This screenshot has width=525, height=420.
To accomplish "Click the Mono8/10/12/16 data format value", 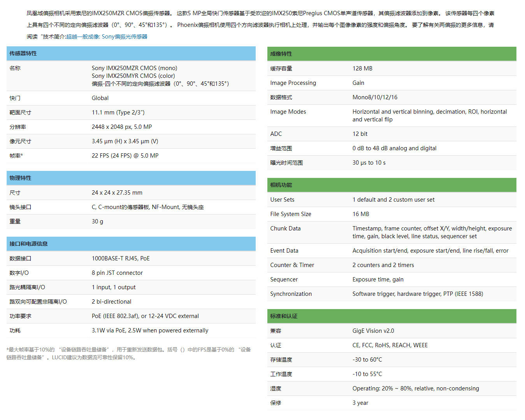I will point(375,97).
